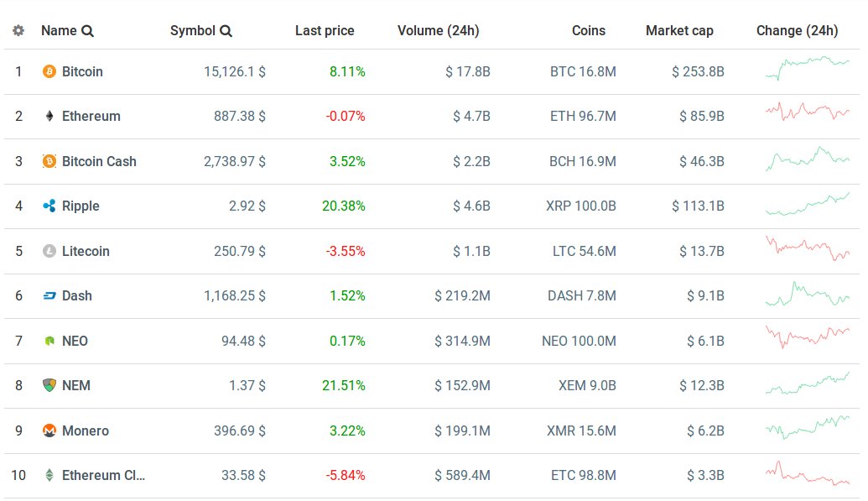This screenshot has width=868, height=501.
Task: Open Bitcoin Cash's 24h sparkline chart
Action: point(807,159)
